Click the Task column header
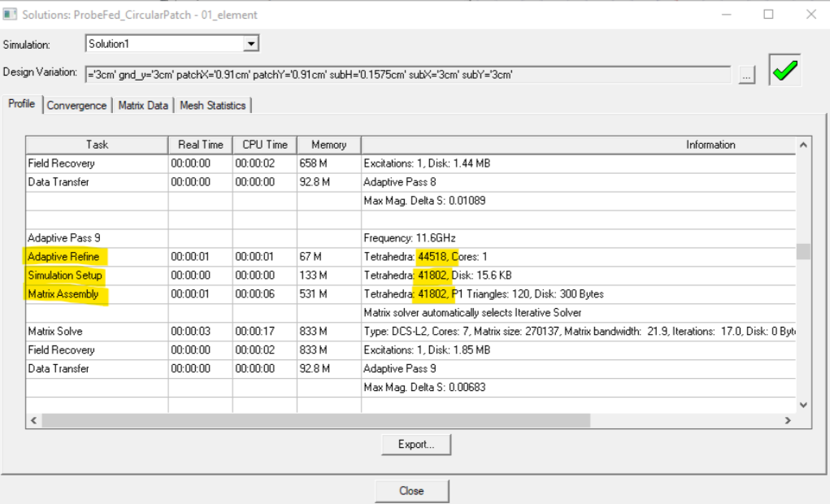 click(98, 145)
